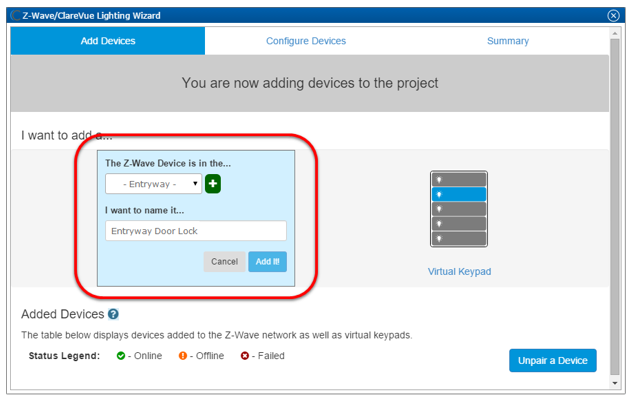631x400 pixels.
Task: Click the Add It! button
Action: pos(268,262)
